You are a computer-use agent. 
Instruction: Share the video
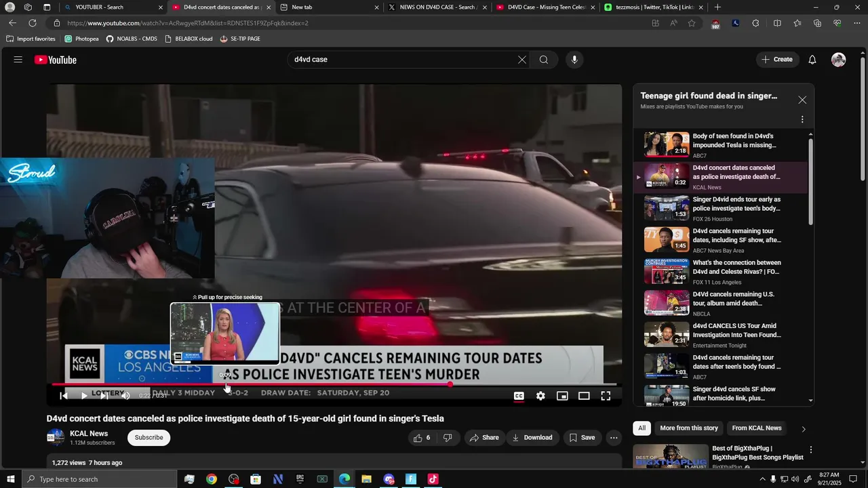484,438
